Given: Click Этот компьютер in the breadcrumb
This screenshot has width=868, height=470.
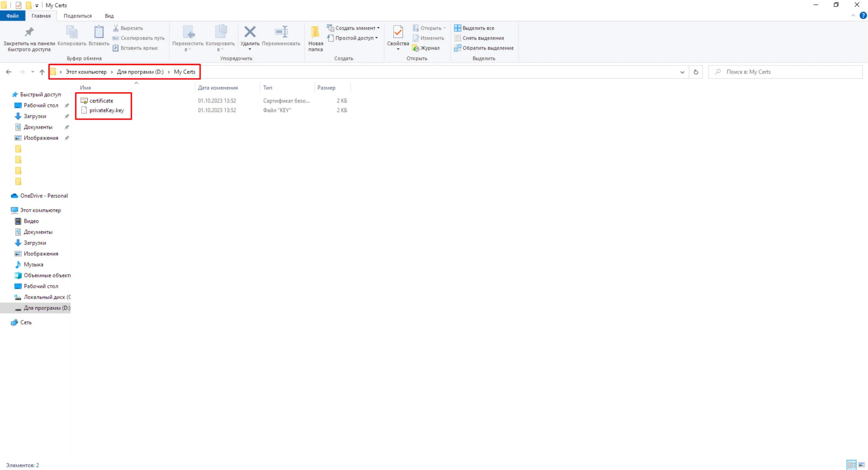Looking at the screenshot, I should coord(86,72).
